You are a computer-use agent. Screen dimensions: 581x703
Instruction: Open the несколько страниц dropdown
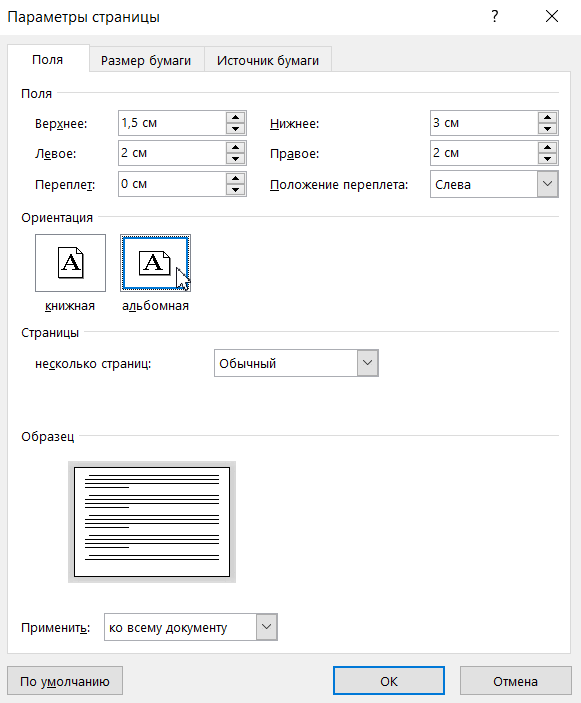point(368,363)
